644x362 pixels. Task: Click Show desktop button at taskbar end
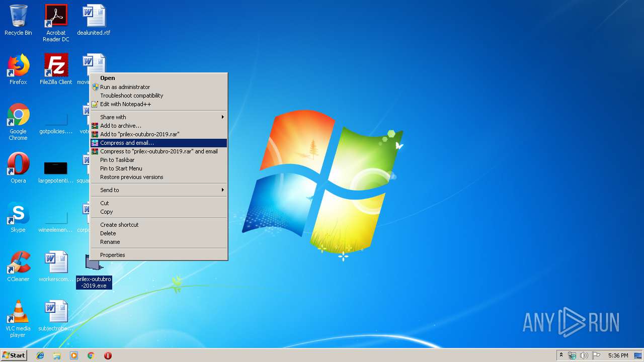pos(638,355)
